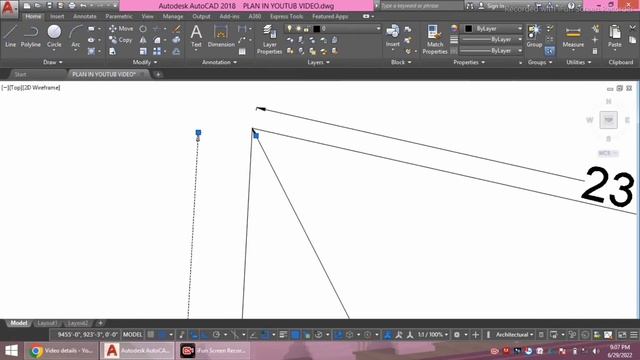Select the Dimension tool
Image resolution: width=640 pixels, height=360 pixels.
click(221, 36)
